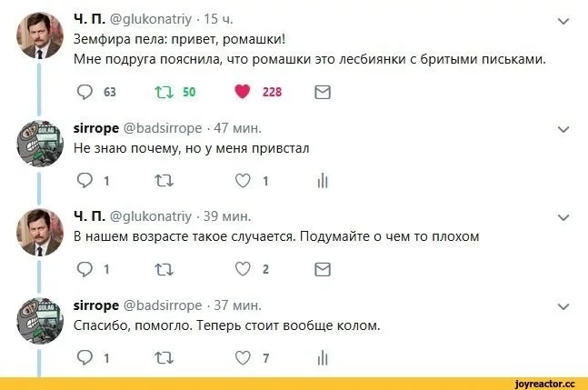This screenshot has width=588, height=390.
Task: Retweet the first tweet with 50 retweets
Action: (x=164, y=91)
